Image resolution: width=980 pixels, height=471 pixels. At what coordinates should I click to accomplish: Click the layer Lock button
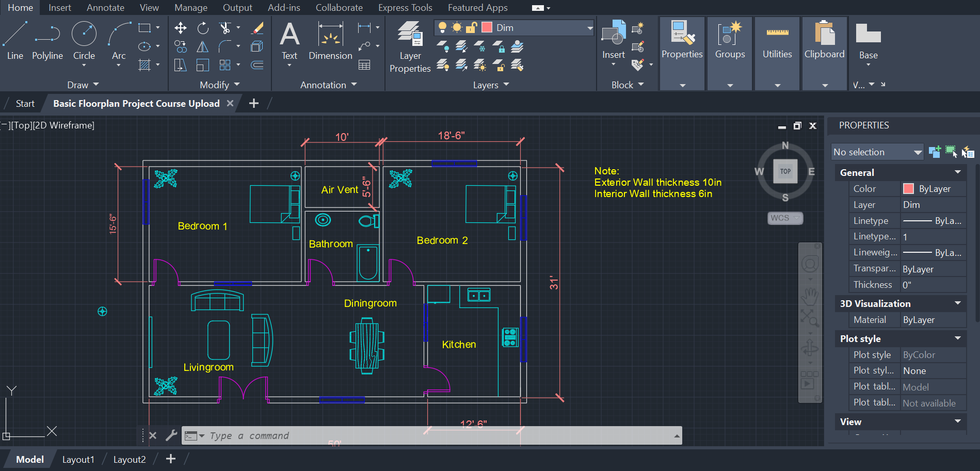(499, 46)
